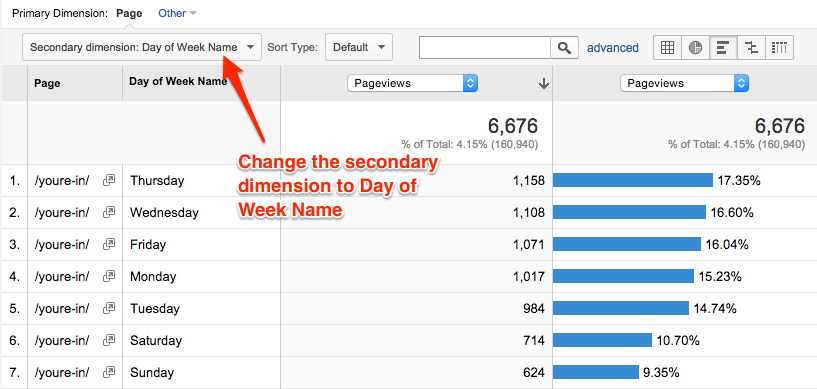Screen dimensions: 817x389
Task: Switch to the pivot table view icon
Action: tap(779, 47)
